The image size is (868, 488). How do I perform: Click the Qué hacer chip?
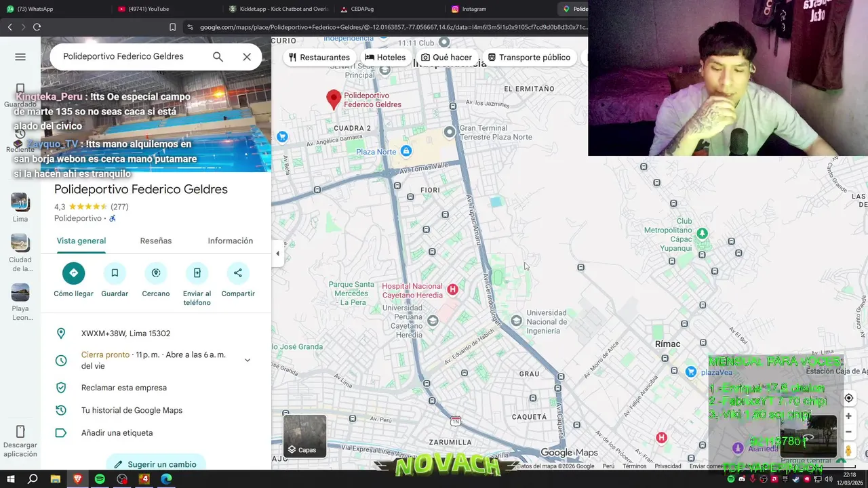446,57
